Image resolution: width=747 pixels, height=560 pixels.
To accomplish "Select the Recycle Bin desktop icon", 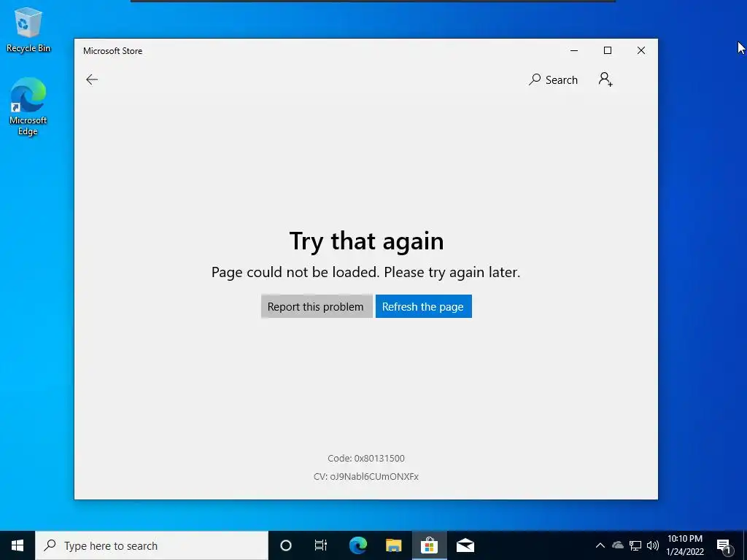I will click(28, 30).
